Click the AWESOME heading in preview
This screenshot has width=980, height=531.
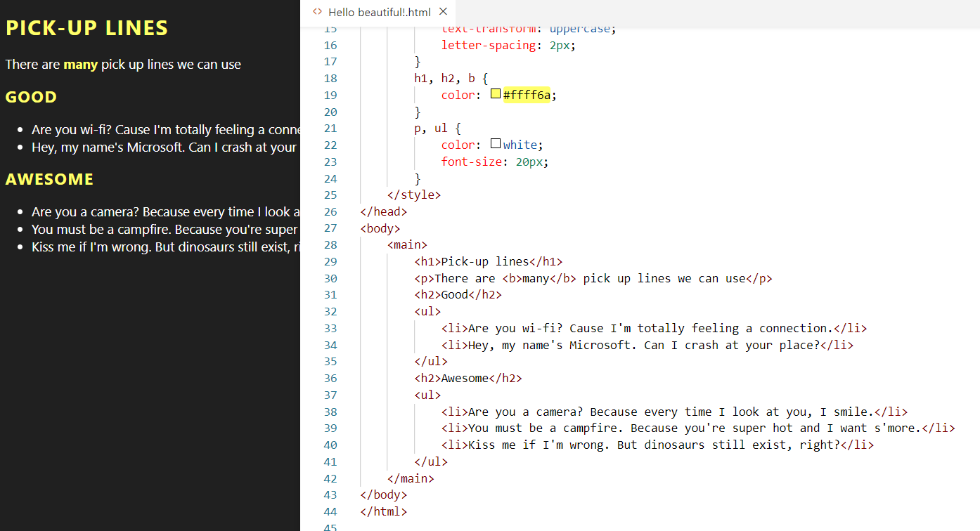tap(49, 179)
